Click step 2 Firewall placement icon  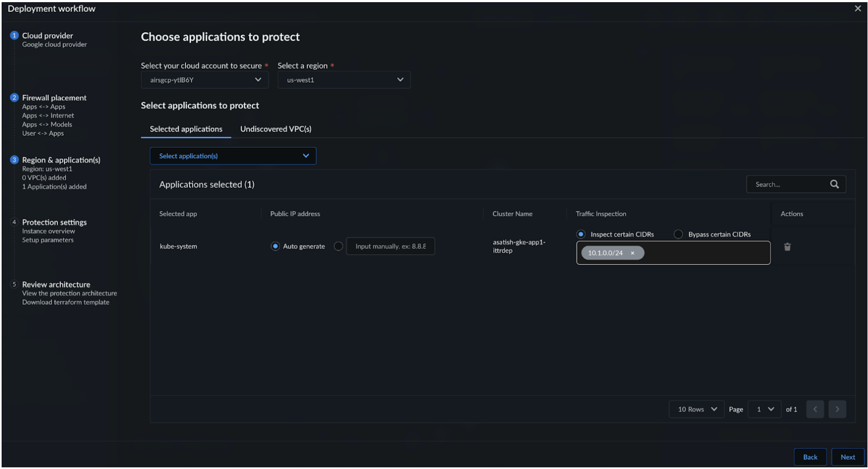(x=14, y=98)
